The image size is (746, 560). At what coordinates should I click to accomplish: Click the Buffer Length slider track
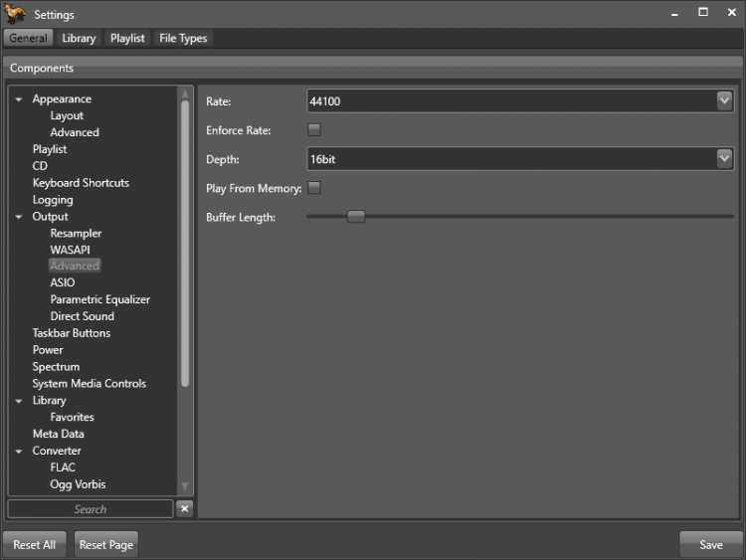click(x=520, y=217)
